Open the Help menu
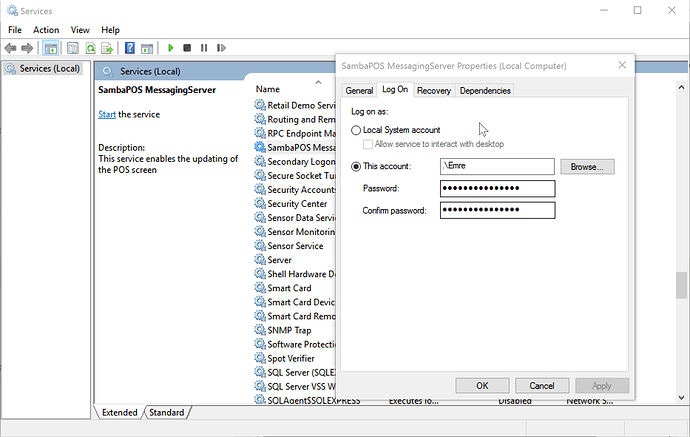 click(110, 30)
